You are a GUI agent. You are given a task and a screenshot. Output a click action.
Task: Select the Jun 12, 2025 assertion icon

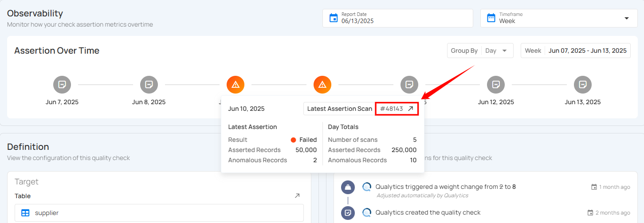[496, 84]
